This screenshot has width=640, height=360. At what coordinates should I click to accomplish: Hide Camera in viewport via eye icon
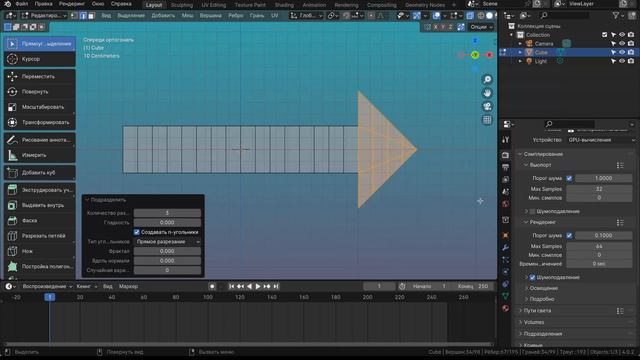(622, 43)
